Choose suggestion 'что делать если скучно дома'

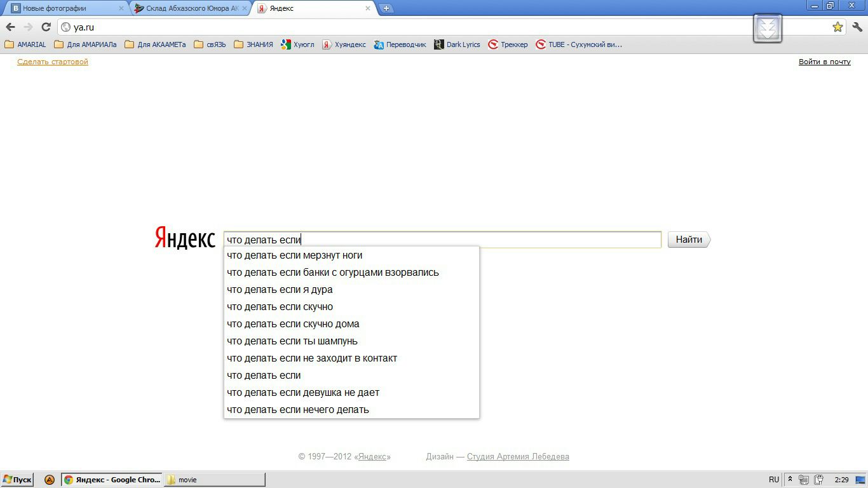(x=351, y=324)
